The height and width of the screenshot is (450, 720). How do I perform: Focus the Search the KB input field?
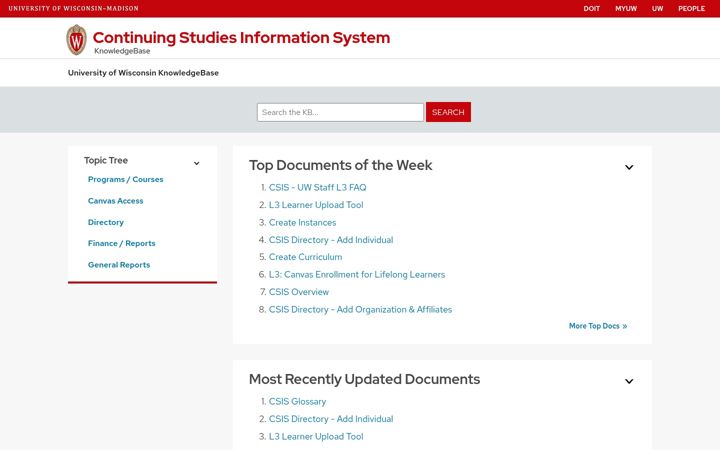(340, 112)
